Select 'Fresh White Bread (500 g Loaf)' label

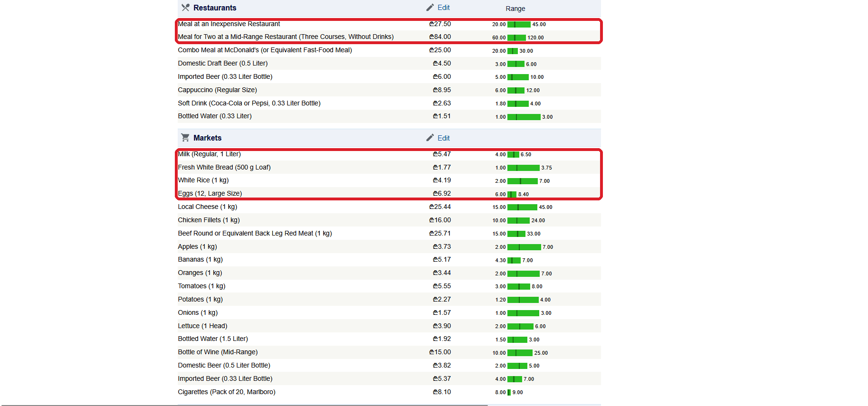[224, 167]
